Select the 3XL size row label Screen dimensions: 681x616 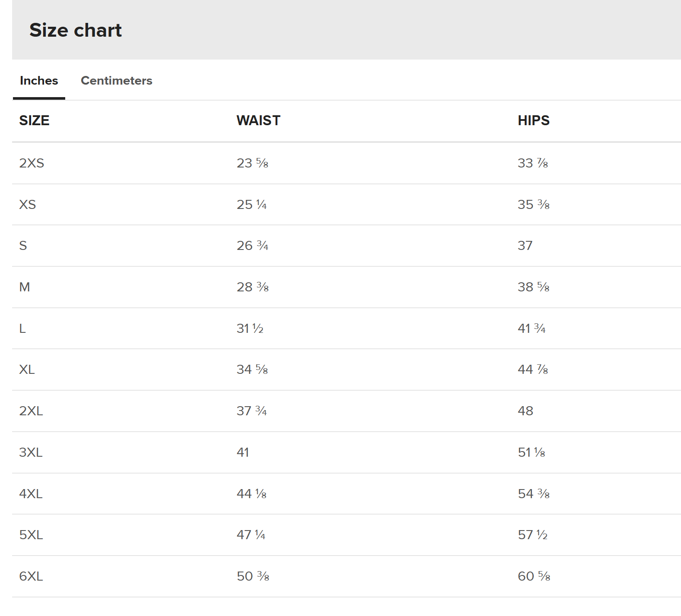[x=31, y=452]
